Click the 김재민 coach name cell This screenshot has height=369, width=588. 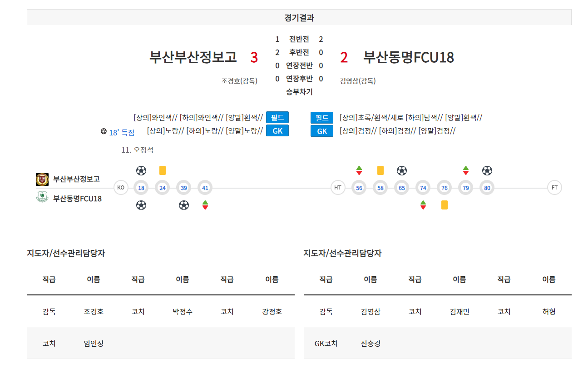click(460, 311)
